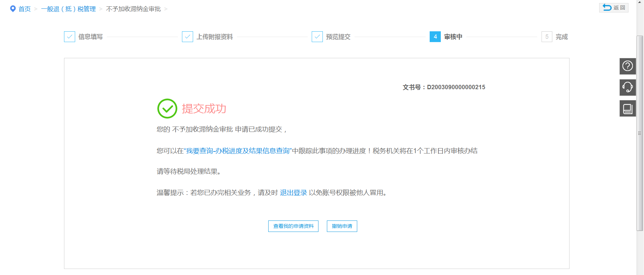Select the 预览提交 step checkmark box
Viewport: 644px width, 275px height.
click(x=317, y=37)
